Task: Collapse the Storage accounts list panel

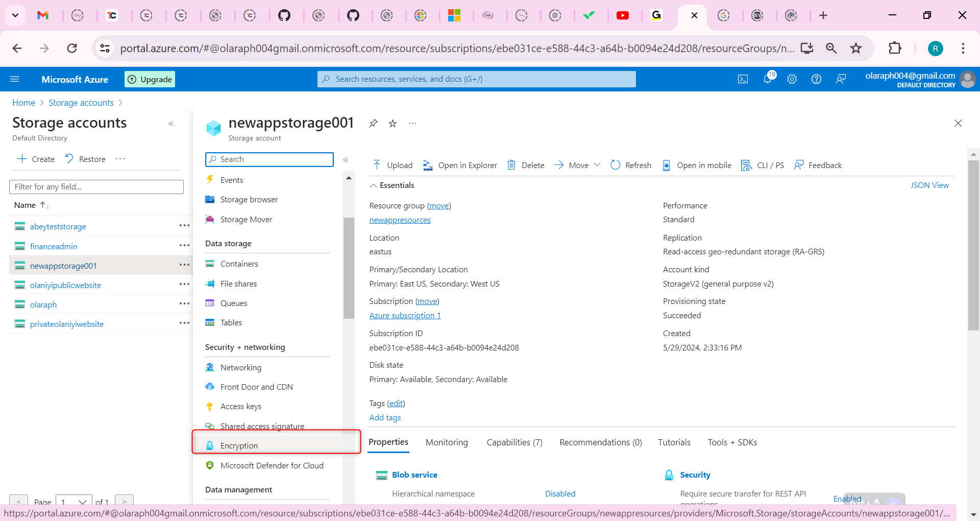Action: click(171, 124)
